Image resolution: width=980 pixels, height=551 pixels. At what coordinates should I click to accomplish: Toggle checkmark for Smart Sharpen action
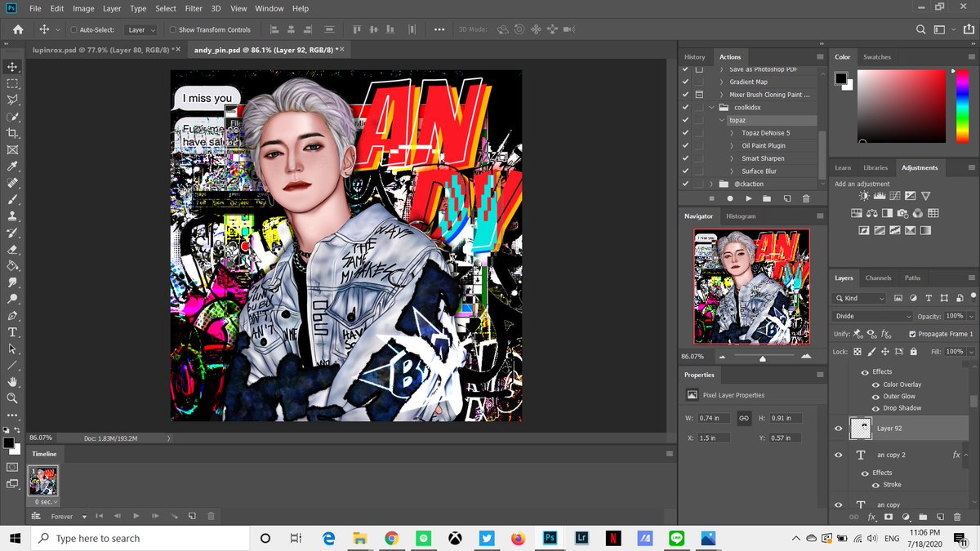685,158
